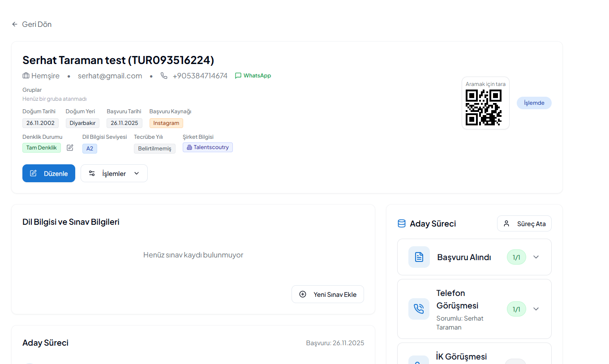The image size is (609, 364).
Task: Click the 26.11.2002 birth date badge
Action: pos(40,123)
